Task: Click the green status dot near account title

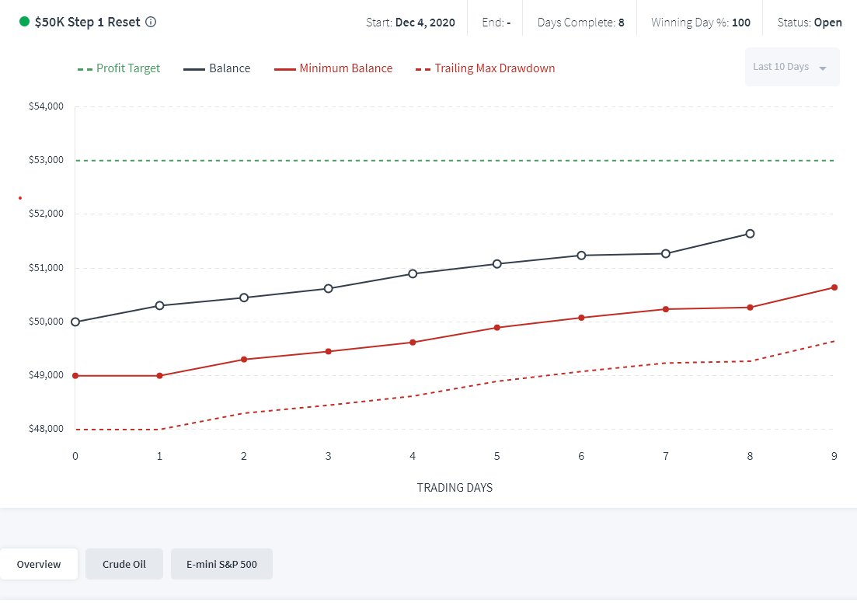Action: point(24,22)
